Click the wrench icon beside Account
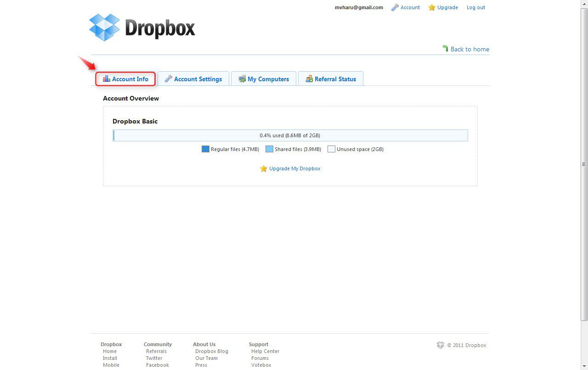The width and height of the screenshot is (588, 370). [395, 7]
